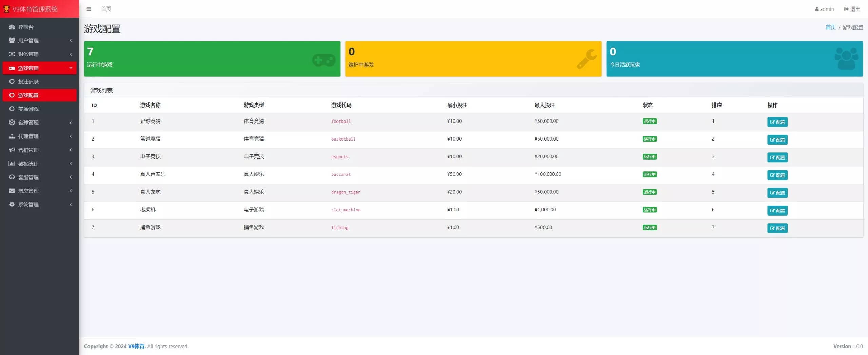Click 配置 button for football row

click(777, 122)
